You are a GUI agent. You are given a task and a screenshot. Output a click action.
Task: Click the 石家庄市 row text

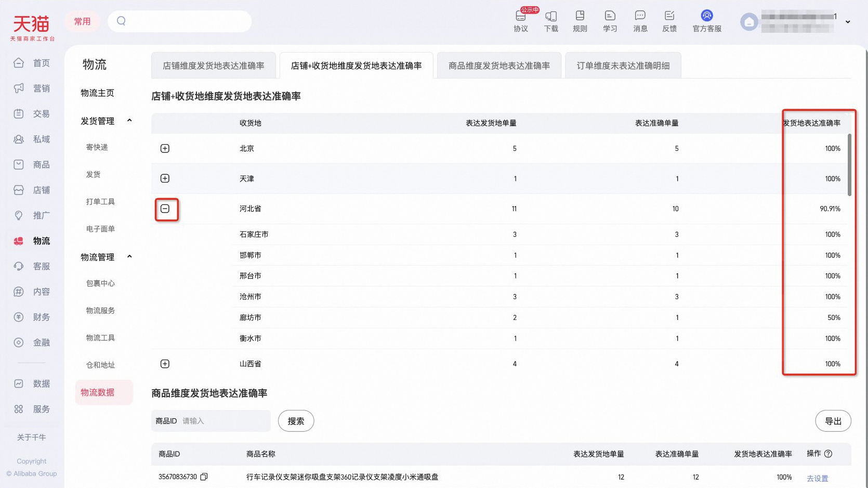click(254, 235)
